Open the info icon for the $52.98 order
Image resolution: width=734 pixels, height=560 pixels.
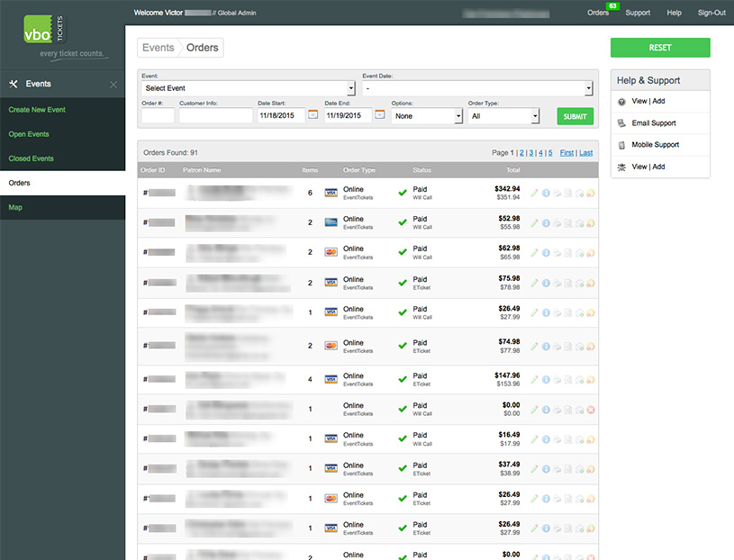pyautogui.click(x=546, y=223)
